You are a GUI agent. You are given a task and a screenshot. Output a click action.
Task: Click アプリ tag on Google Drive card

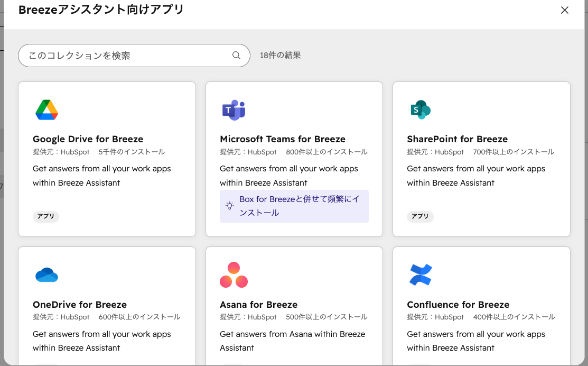coord(46,217)
